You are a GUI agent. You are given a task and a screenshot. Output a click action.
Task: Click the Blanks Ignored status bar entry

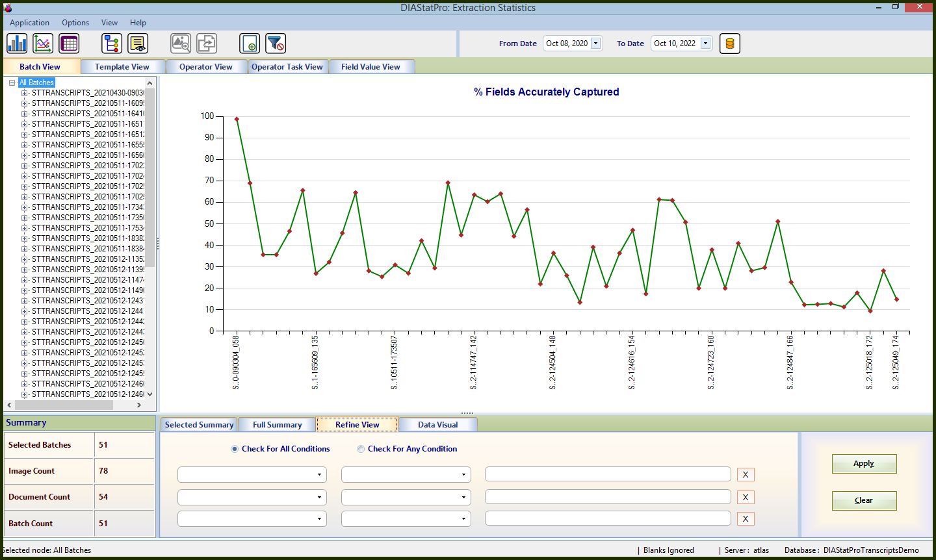point(668,550)
